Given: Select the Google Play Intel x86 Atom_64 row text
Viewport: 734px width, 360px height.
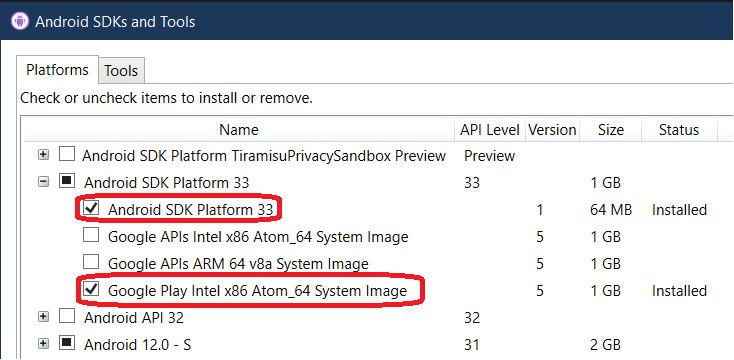Looking at the screenshot, I should 257,291.
